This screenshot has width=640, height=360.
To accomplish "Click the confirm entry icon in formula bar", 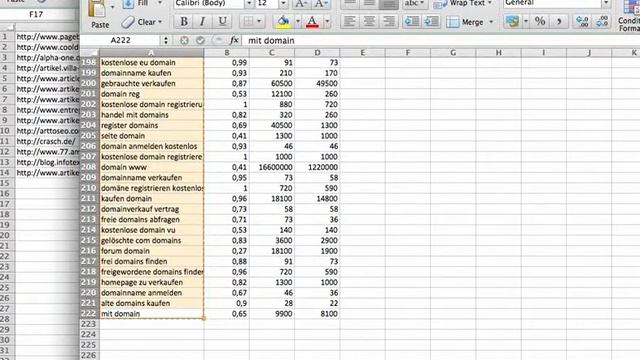I will (200, 40).
